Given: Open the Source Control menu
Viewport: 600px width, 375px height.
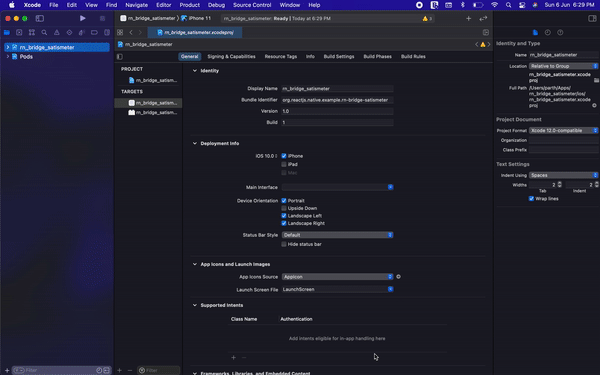Looking at the screenshot, I should pos(252,5).
